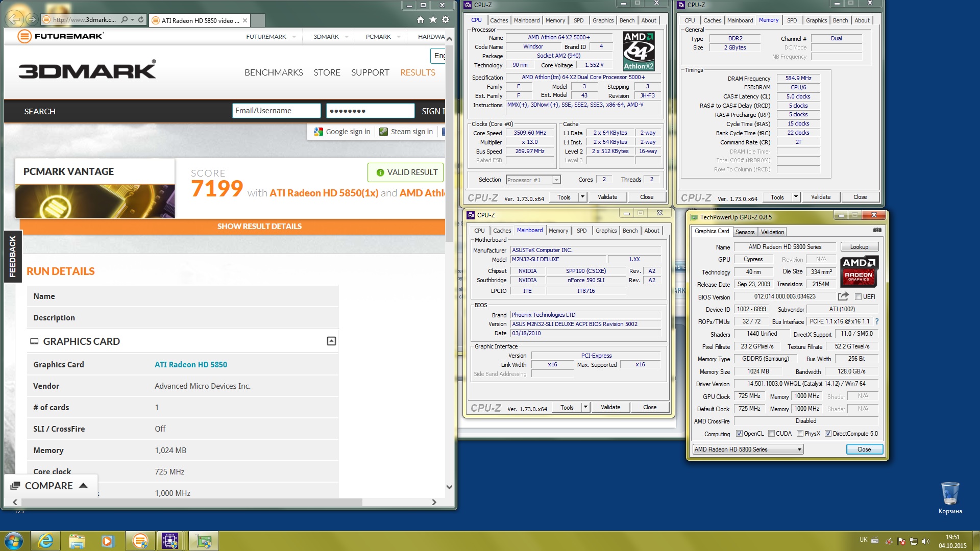
Task: Toggle the DirectCompute 5.0 checkbox
Action: (x=828, y=434)
